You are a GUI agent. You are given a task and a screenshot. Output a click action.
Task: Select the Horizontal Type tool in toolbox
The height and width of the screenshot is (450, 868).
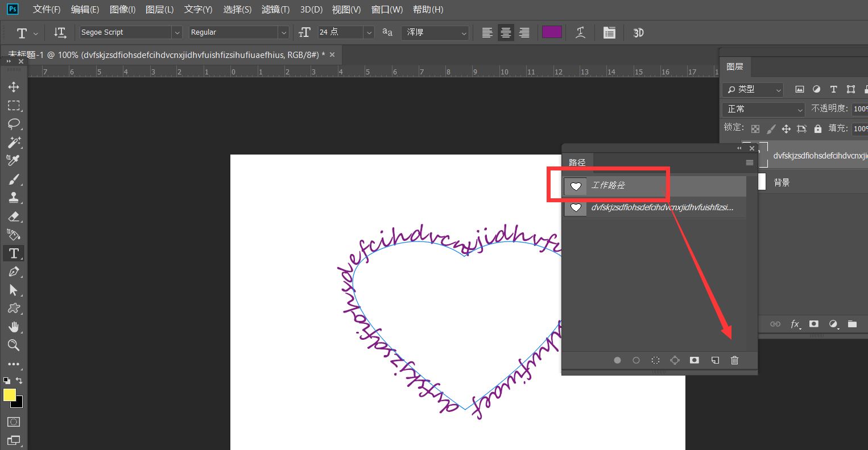pos(14,253)
